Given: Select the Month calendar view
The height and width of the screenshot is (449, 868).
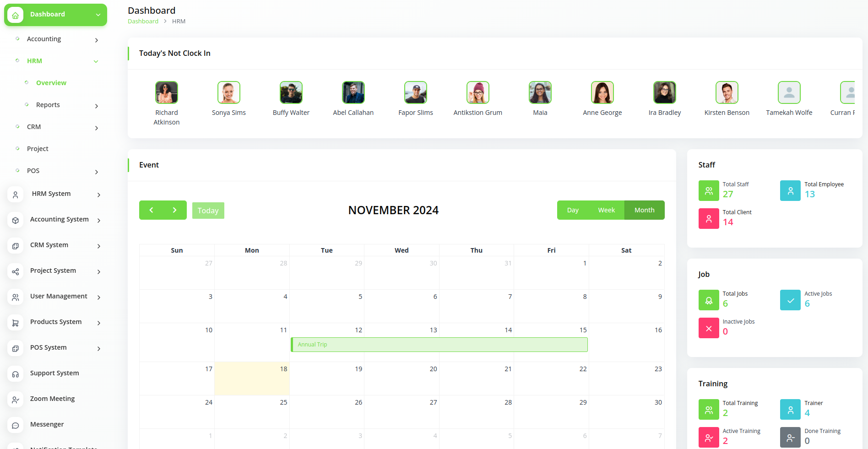Looking at the screenshot, I should (x=644, y=210).
